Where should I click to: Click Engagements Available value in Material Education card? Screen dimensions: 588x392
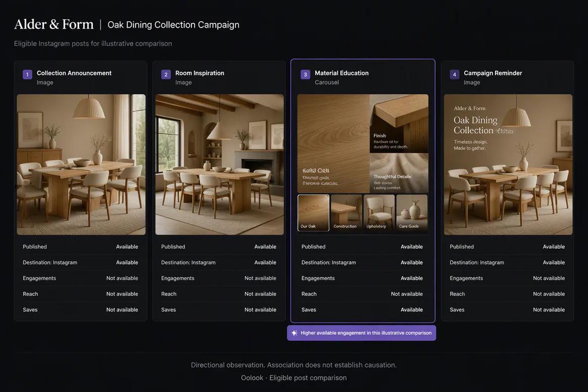coord(411,278)
